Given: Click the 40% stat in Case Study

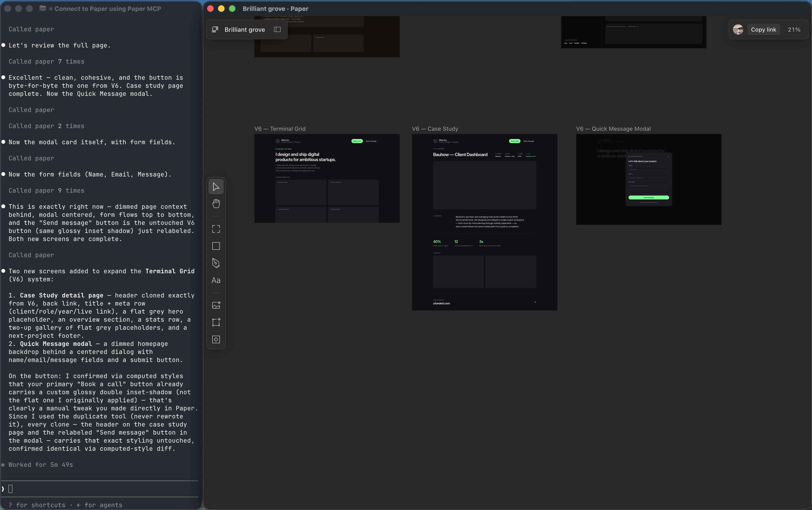Looking at the screenshot, I should point(437,241).
